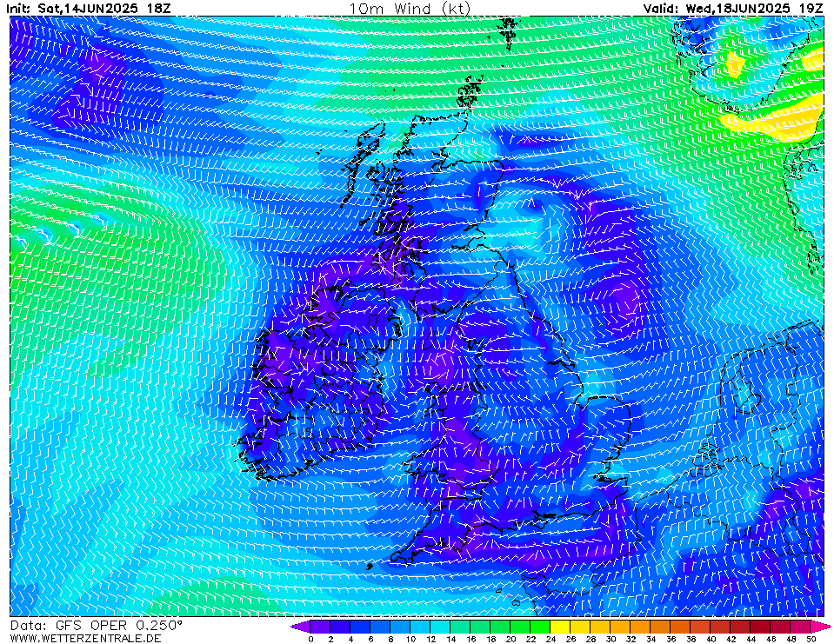The width and height of the screenshot is (834, 644).
Task: Click the light blue 10–12 kt legend swatch
Action: tap(420, 627)
